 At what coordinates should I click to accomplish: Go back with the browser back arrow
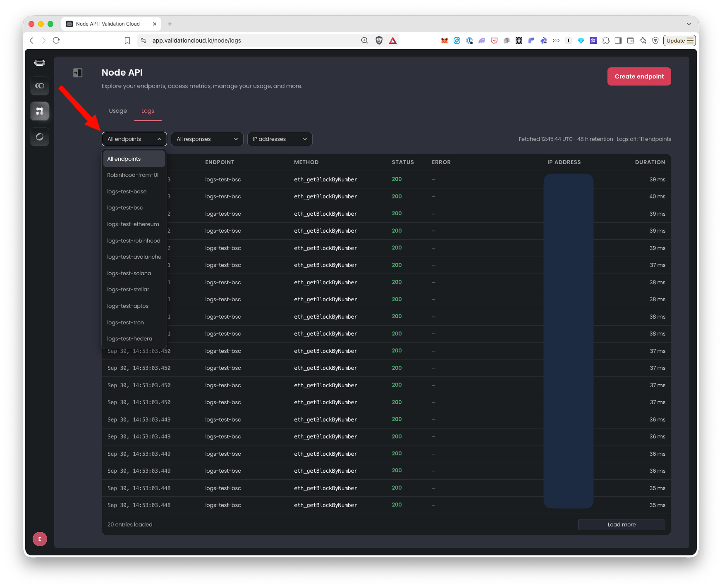(x=31, y=40)
